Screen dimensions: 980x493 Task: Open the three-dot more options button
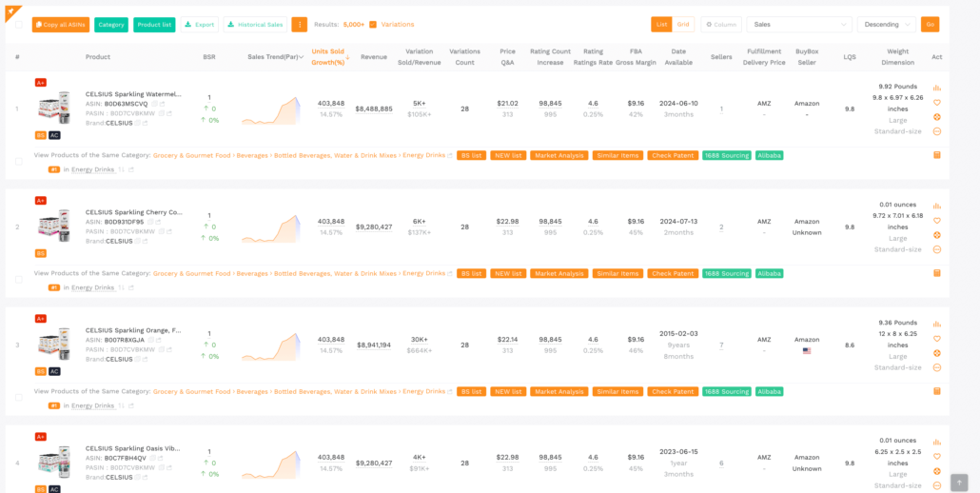(300, 25)
